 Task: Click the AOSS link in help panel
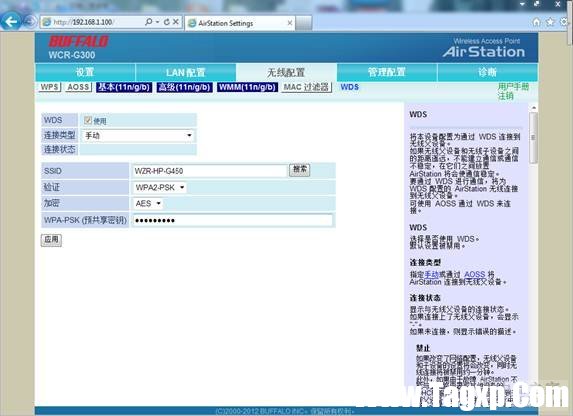coord(474,274)
